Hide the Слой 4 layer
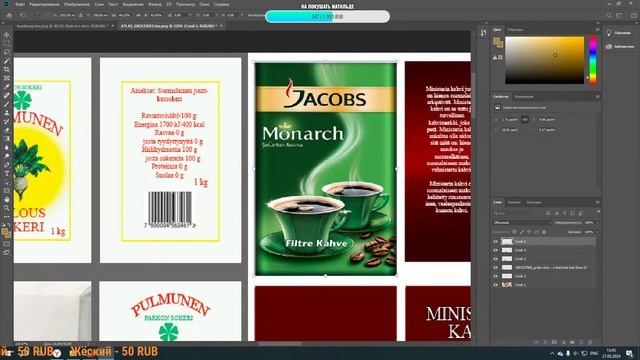The width and height of the screenshot is (640, 360). [x=496, y=250]
